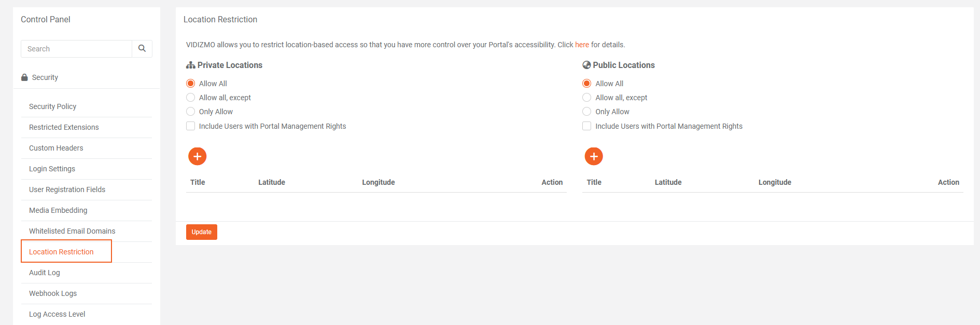The width and height of the screenshot is (980, 325).
Task: Add a new public location
Action: pyautogui.click(x=594, y=156)
